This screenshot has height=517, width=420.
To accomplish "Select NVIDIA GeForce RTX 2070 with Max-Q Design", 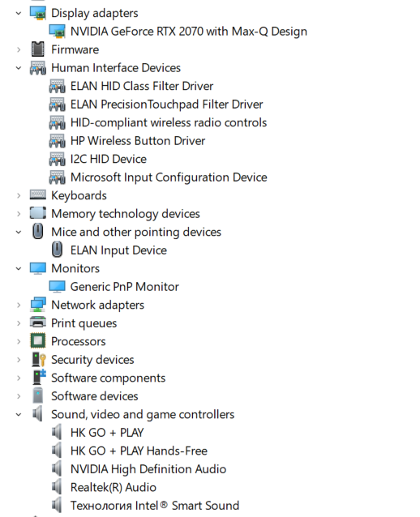I will [189, 32].
